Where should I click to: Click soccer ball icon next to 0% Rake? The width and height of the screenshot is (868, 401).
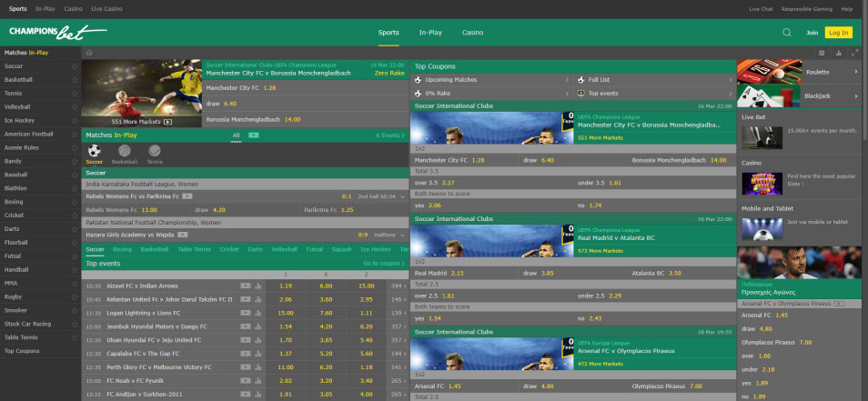click(x=418, y=94)
